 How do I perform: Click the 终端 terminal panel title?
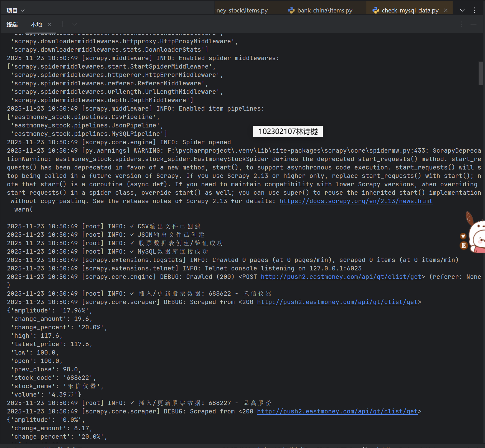[12, 24]
